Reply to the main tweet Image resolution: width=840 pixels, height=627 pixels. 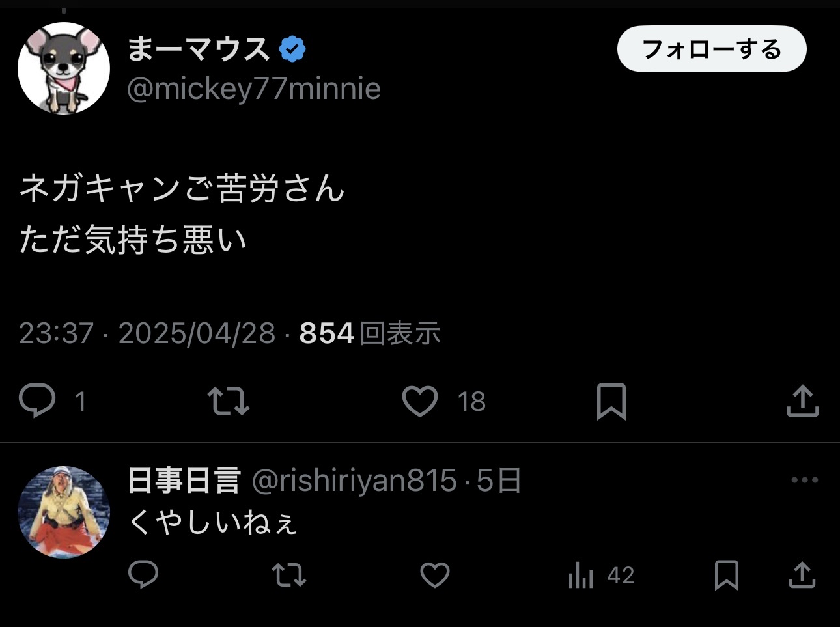(x=38, y=400)
